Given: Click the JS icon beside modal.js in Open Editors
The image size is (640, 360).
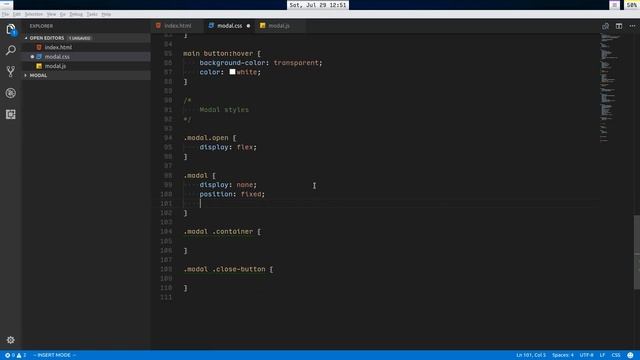Looking at the screenshot, I should tap(39, 66).
